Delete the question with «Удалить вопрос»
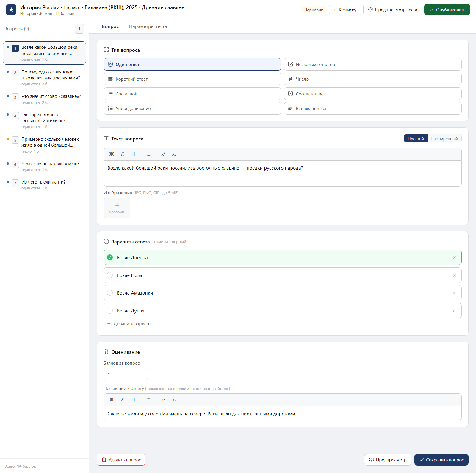 [x=121, y=460]
